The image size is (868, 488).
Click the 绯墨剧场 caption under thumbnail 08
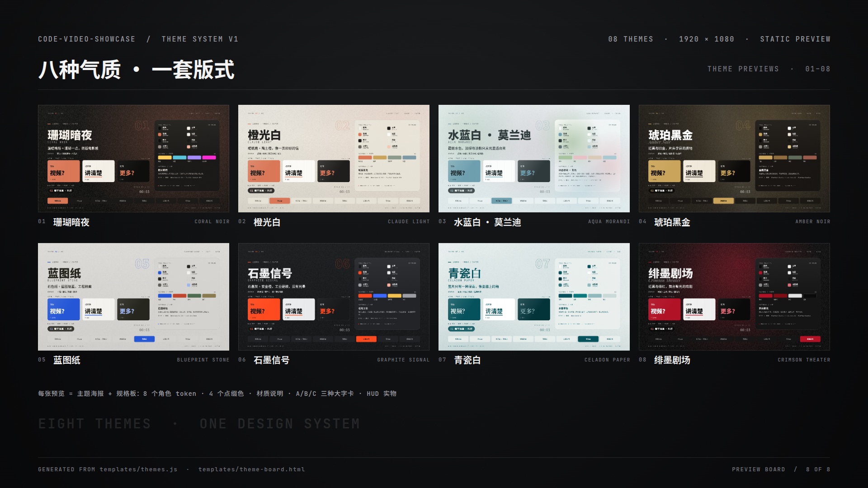pyautogui.click(x=672, y=360)
